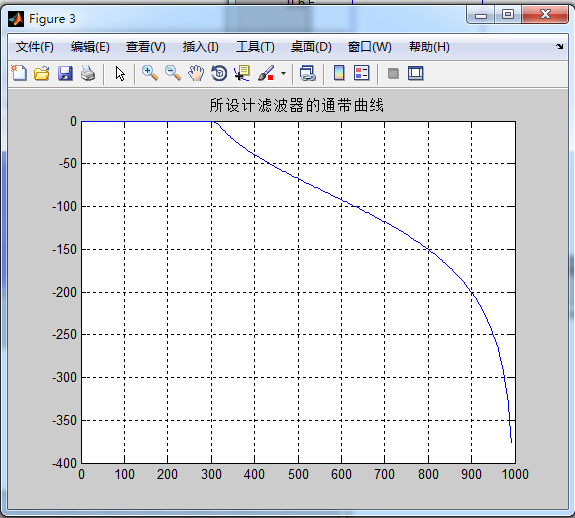This screenshot has width=575, height=518.
Task: Click the New Figure icon
Action: click(x=19, y=73)
